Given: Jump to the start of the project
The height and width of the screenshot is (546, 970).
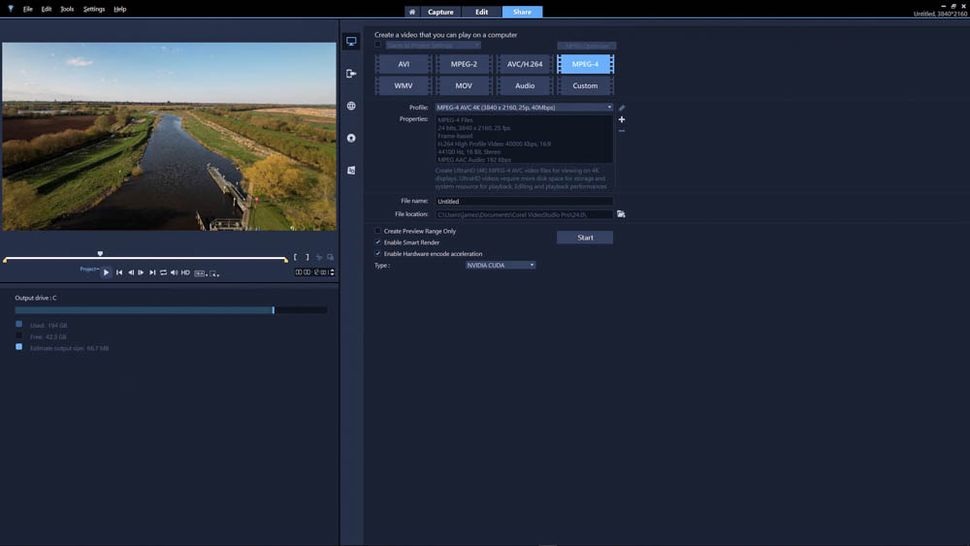Looking at the screenshot, I should pos(119,273).
